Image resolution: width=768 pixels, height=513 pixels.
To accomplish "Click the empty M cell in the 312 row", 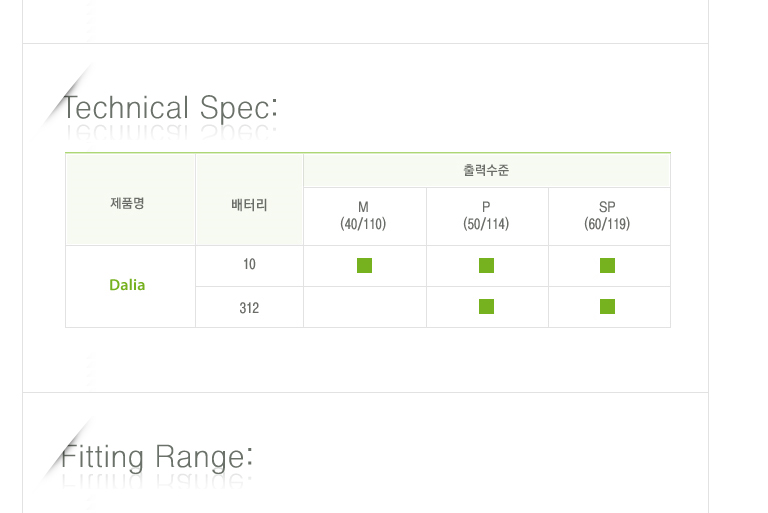I will pos(364,307).
